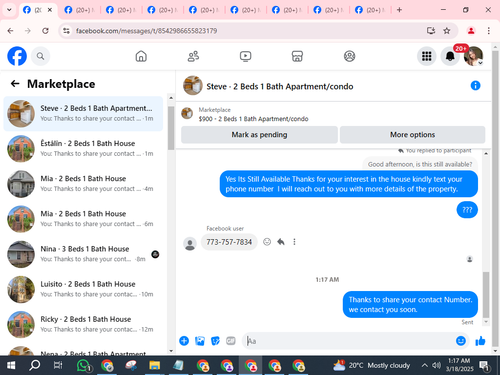Switch to the fifth Facebook tab
The height and width of the screenshot is (375, 500).
click(x=203, y=10)
